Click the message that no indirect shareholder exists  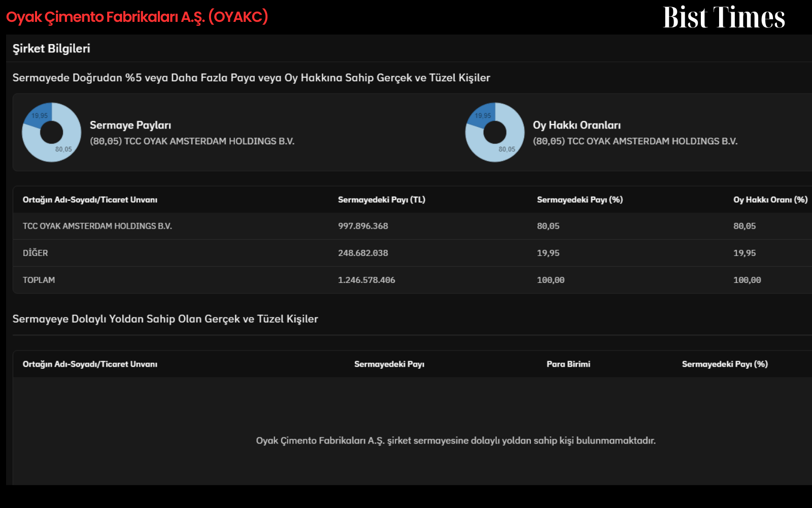tap(456, 440)
